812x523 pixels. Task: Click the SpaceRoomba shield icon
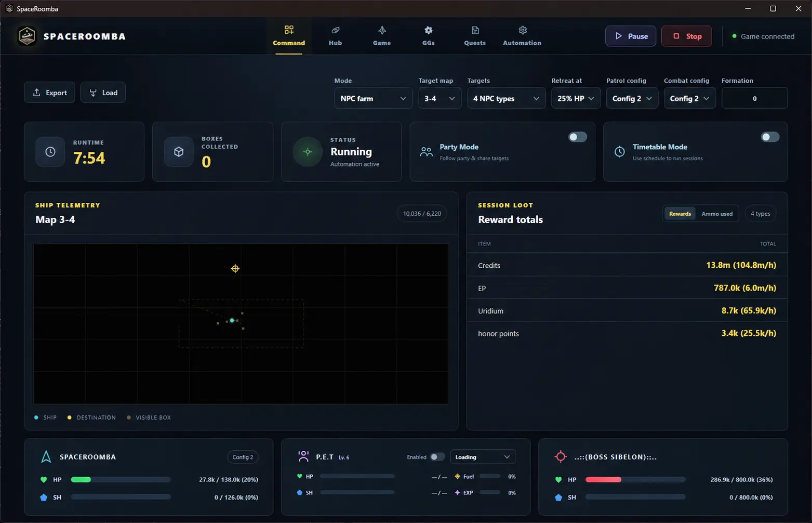pos(44,498)
